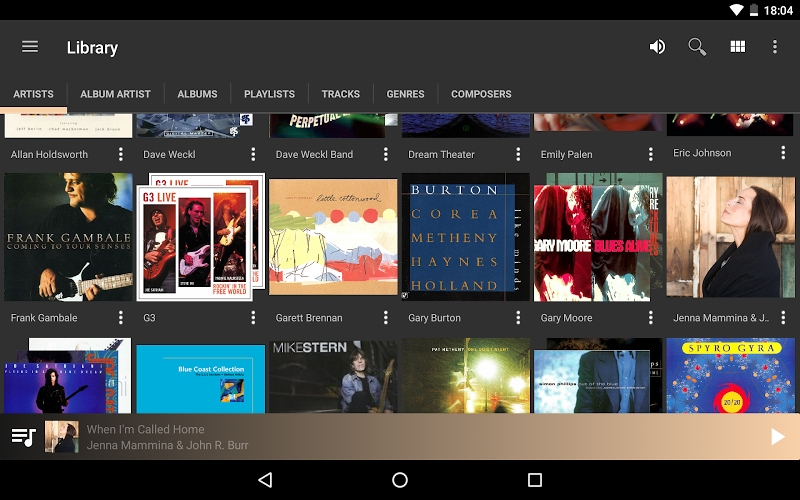This screenshot has width=800, height=500.
Task: Open the hamburger navigation menu
Action: pos(30,47)
